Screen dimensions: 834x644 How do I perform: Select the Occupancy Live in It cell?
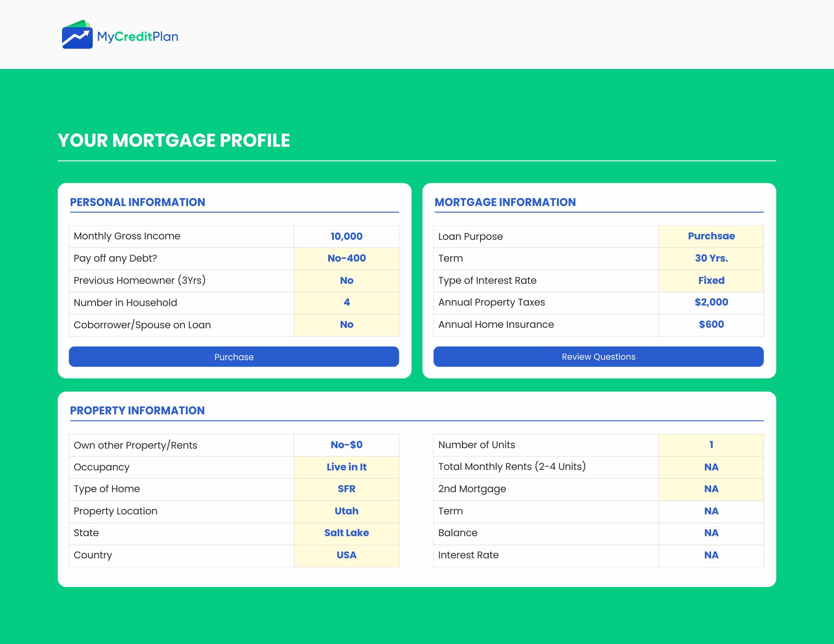(x=346, y=467)
